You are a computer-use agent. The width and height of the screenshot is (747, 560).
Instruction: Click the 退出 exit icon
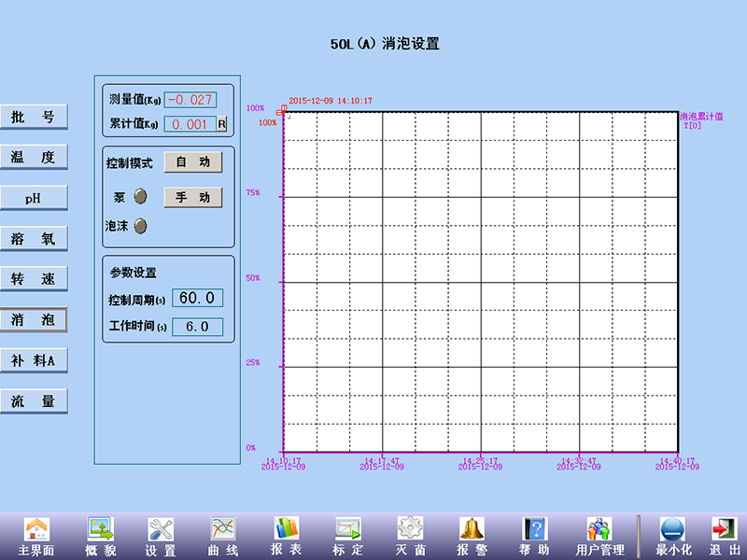[723, 529]
